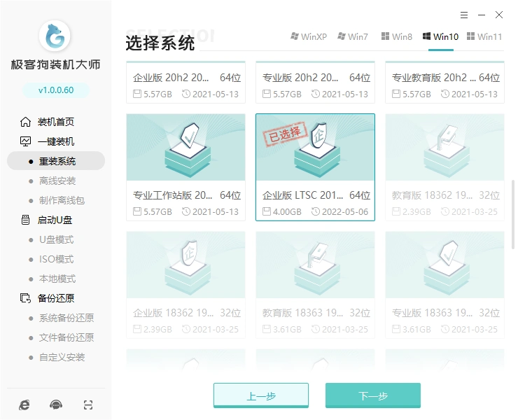Click the Win7 flag icon
Image resolution: width=518 pixels, height=420 pixels.
tap(342, 36)
